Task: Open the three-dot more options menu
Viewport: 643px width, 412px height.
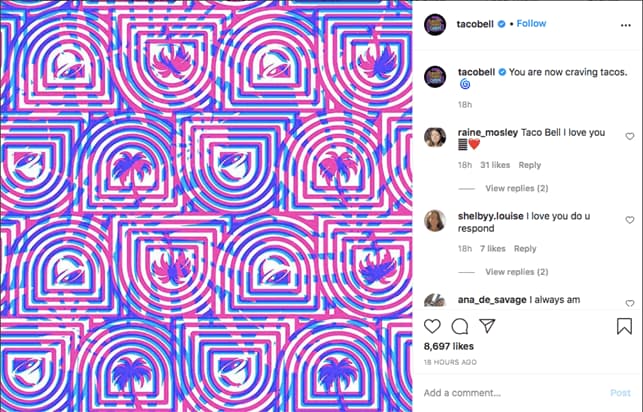Action: tap(625, 25)
